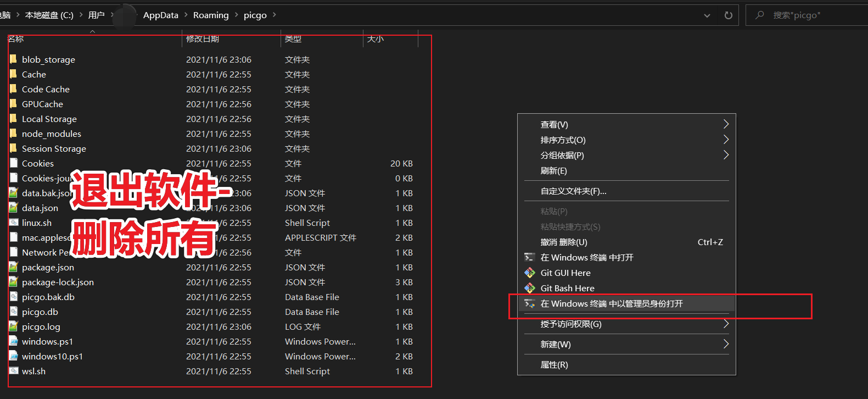Select the windows10.ps1 PowerShell icon
Viewport: 868px width, 399px height.
click(13, 356)
